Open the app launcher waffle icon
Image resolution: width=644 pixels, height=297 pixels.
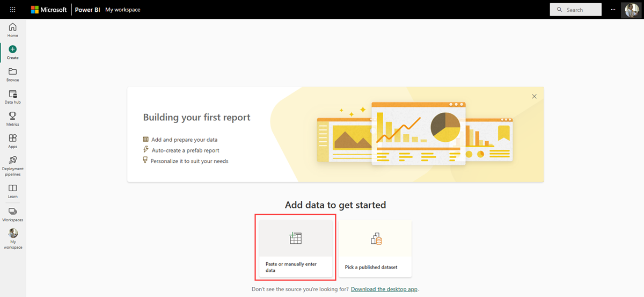click(x=13, y=10)
